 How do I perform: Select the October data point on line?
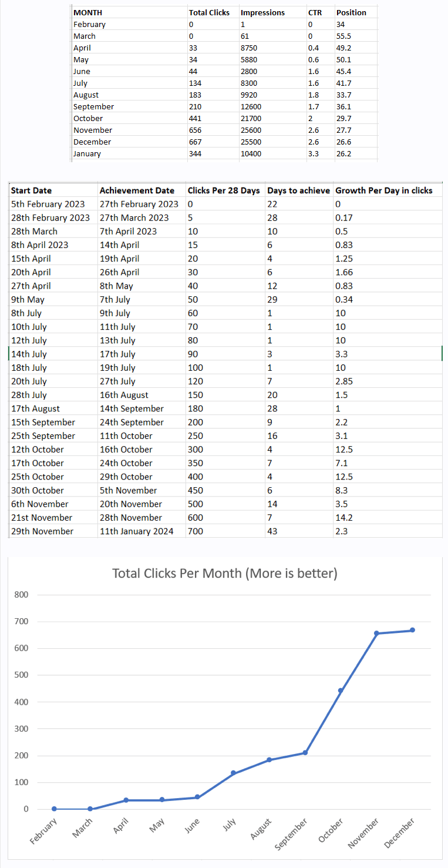341,691
